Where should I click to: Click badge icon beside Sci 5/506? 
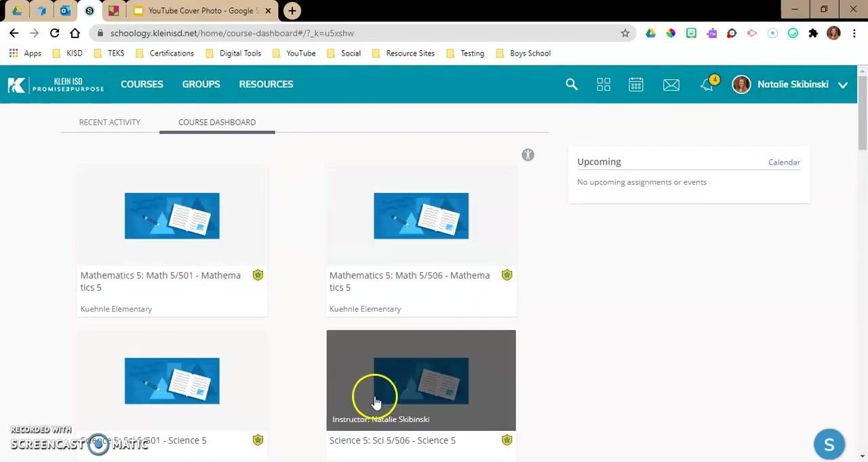coord(507,440)
